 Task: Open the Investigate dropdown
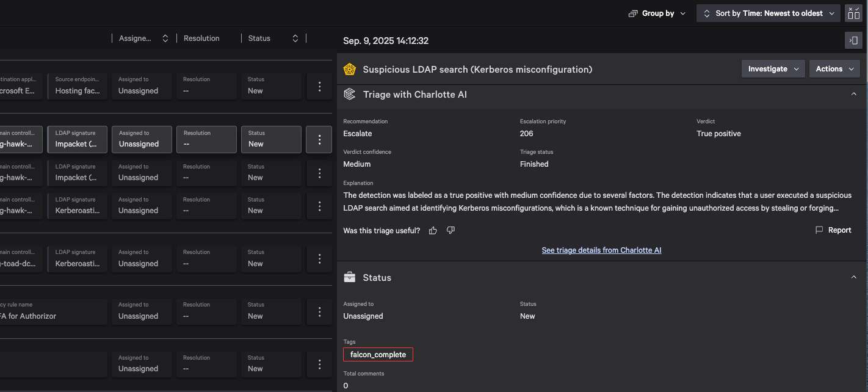773,69
